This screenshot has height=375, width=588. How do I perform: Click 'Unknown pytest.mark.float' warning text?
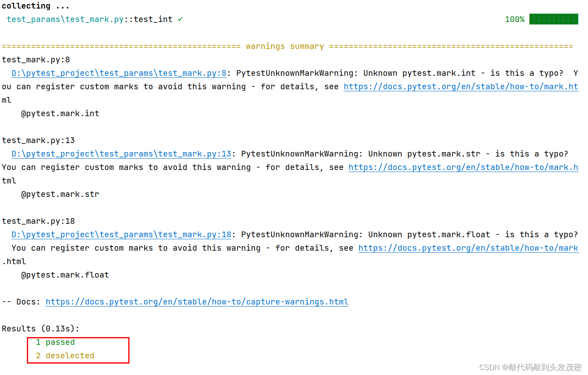[x=429, y=235]
